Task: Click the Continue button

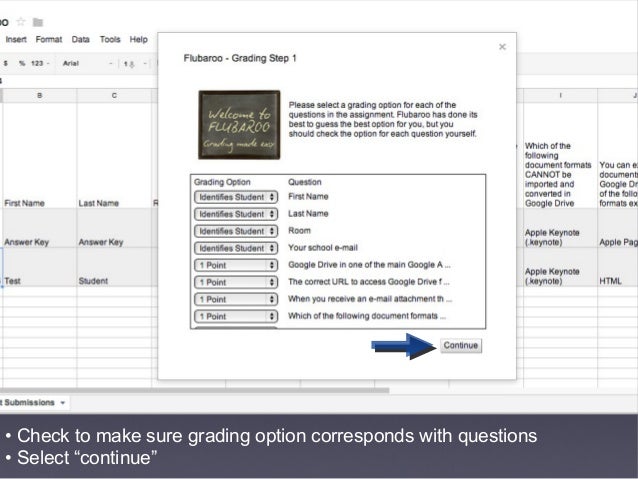Action: click(x=461, y=345)
